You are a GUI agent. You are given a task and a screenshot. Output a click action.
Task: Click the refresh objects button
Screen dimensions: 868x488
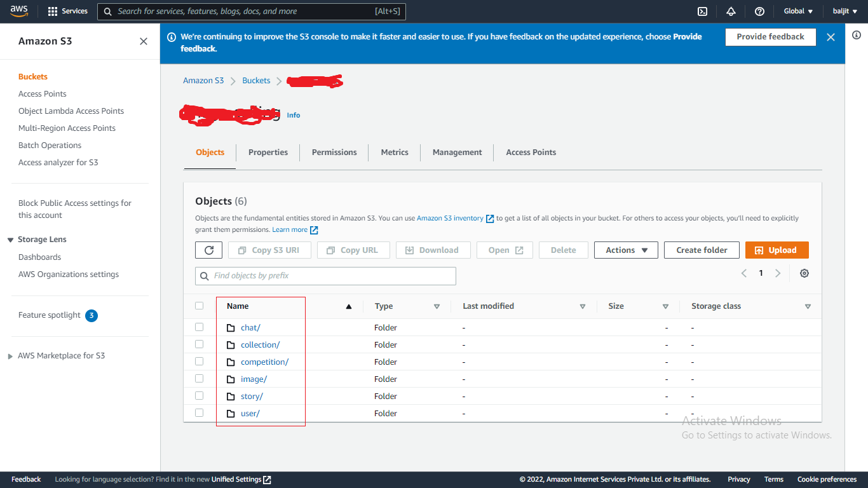coord(208,250)
